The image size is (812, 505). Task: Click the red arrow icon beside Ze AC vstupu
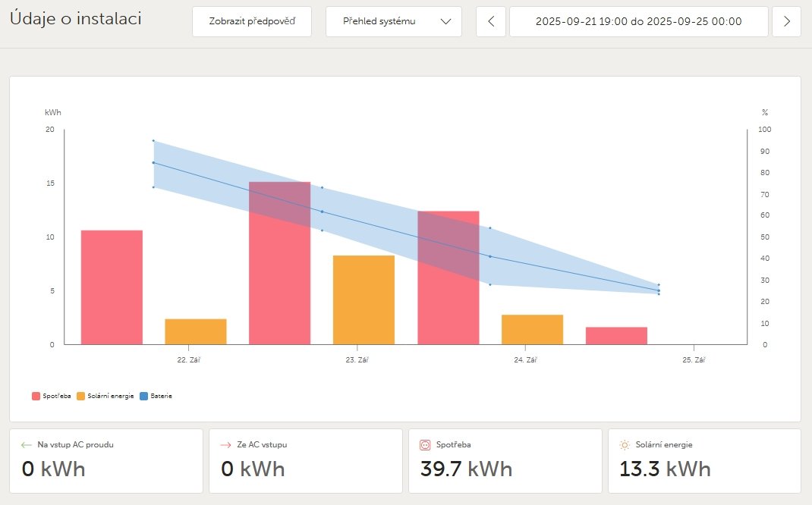[x=225, y=445]
